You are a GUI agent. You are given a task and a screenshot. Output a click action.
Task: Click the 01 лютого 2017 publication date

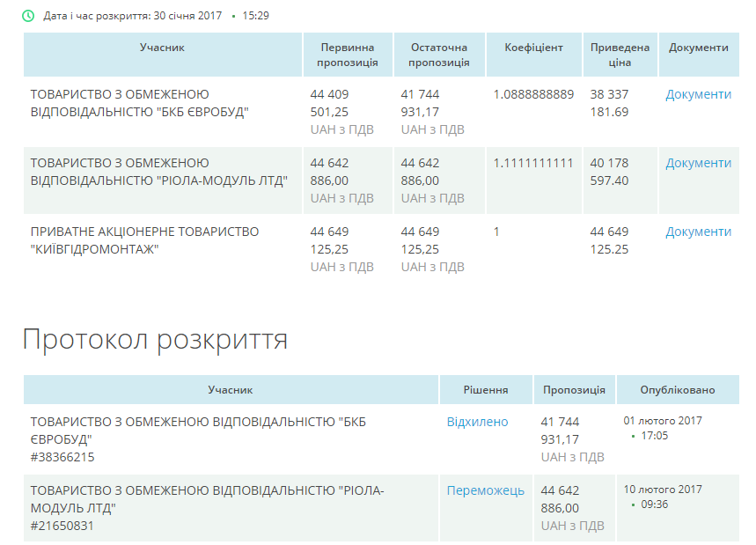click(663, 421)
